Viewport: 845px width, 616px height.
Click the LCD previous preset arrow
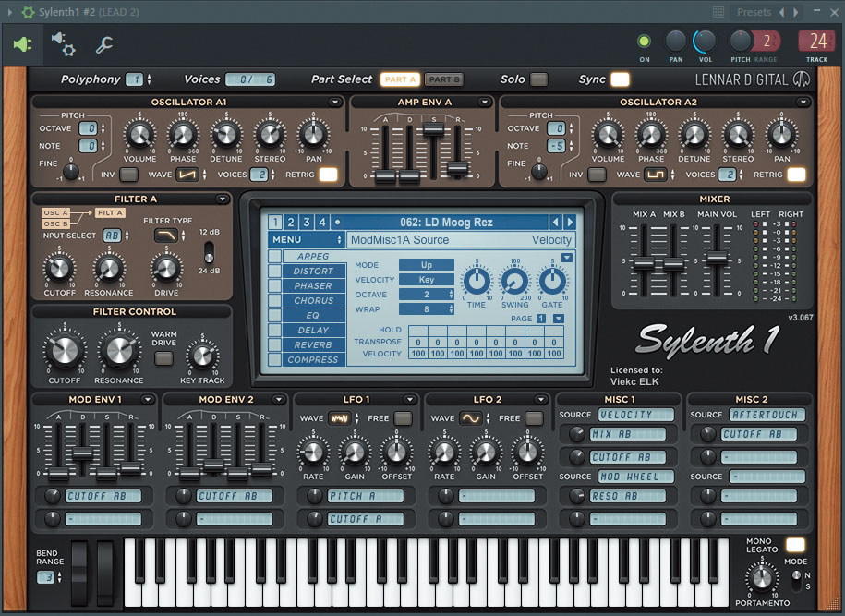point(555,222)
